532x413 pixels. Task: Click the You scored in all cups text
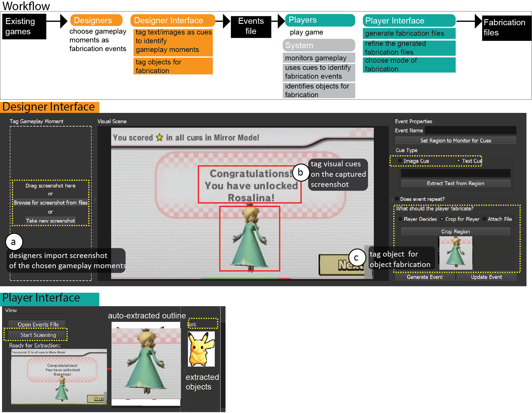pos(186,138)
